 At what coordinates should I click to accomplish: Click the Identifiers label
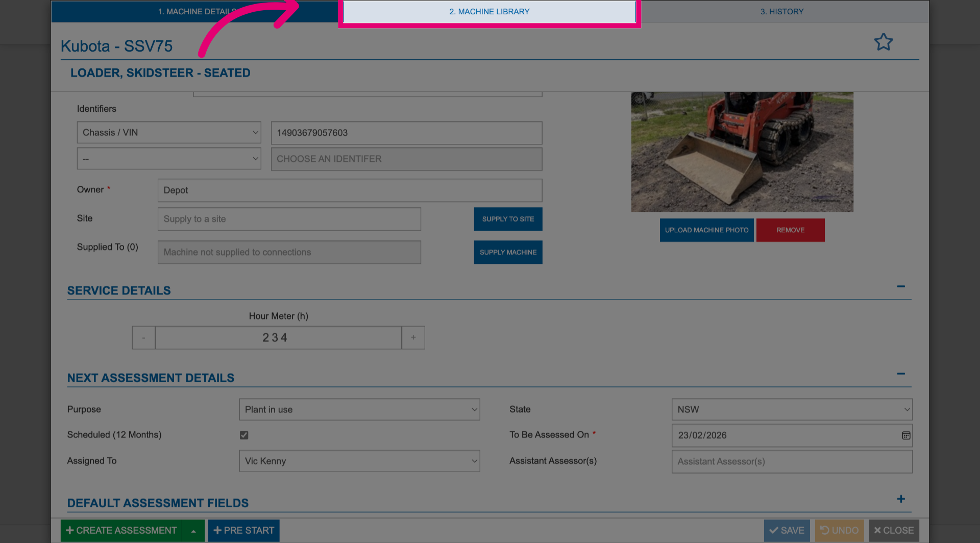(96, 109)
